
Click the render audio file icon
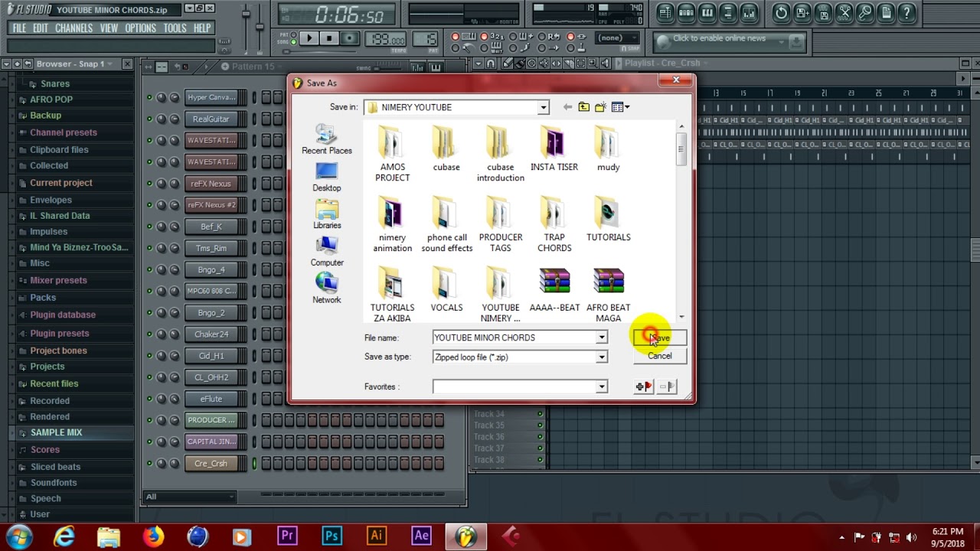click(823, 12)
